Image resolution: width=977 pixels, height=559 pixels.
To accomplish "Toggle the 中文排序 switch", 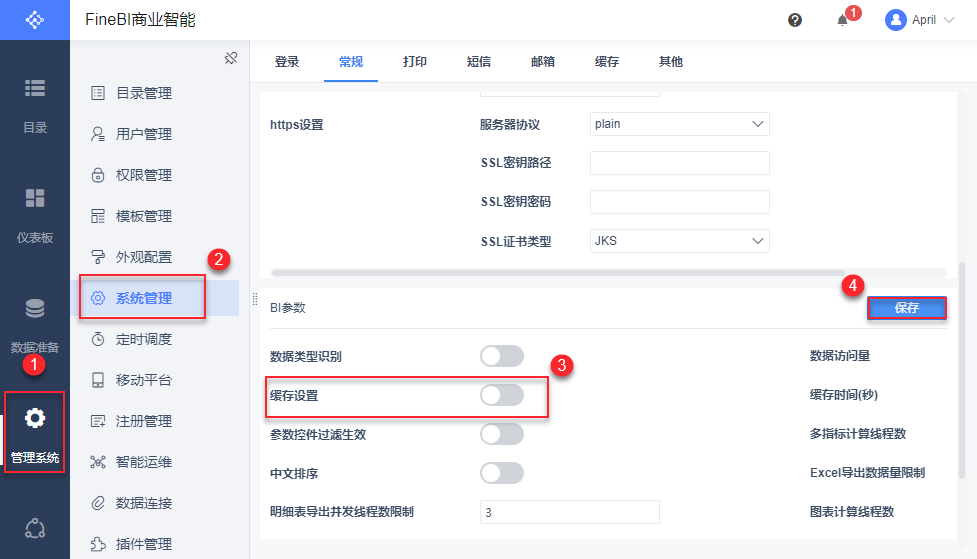I will 502,473.
